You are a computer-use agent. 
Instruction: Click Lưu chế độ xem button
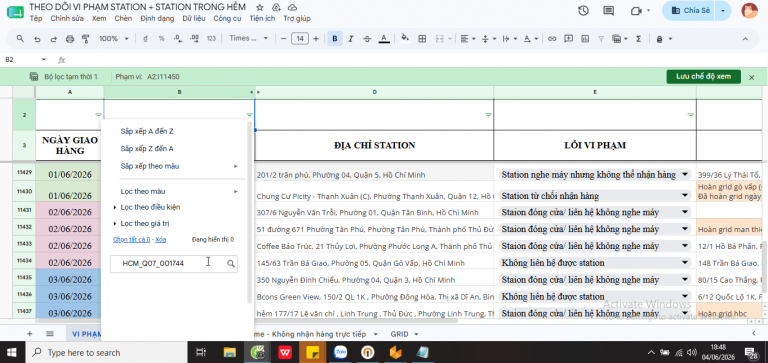coord(703,77)
